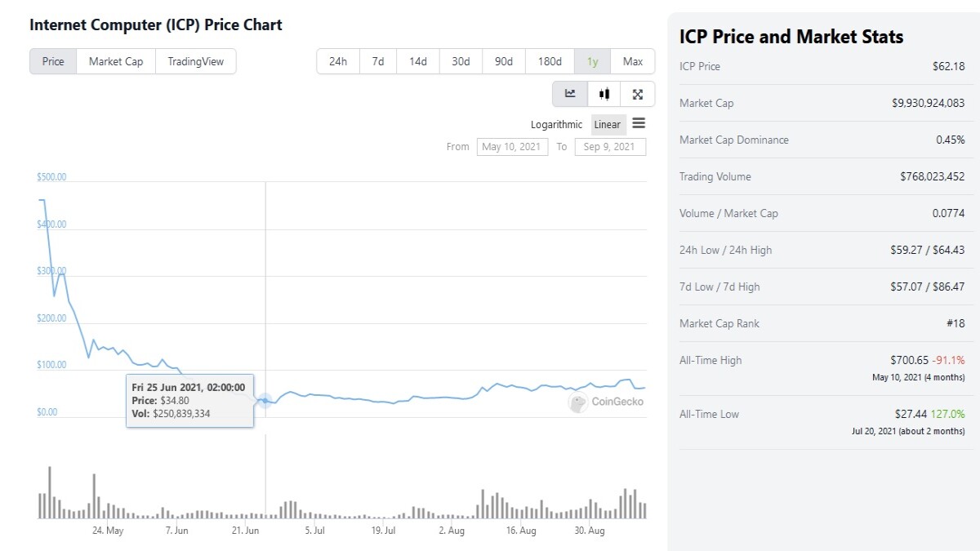Click the $62.18 ICP Price value
This screenshot has height=551, width=980.
coord(948,66)
